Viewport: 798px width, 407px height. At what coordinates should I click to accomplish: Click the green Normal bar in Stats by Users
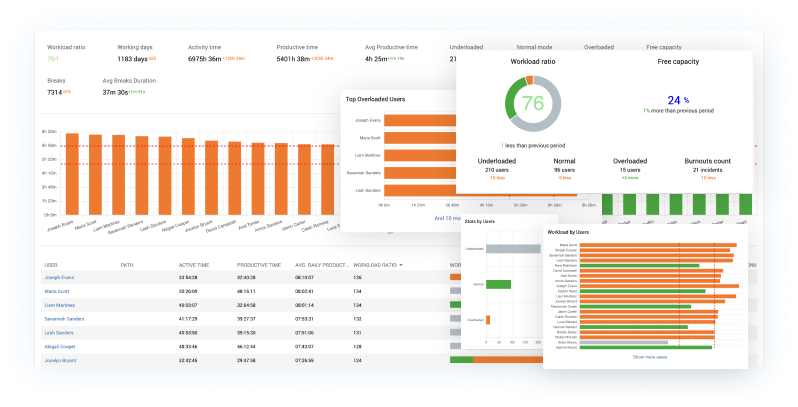pos(497,284)
